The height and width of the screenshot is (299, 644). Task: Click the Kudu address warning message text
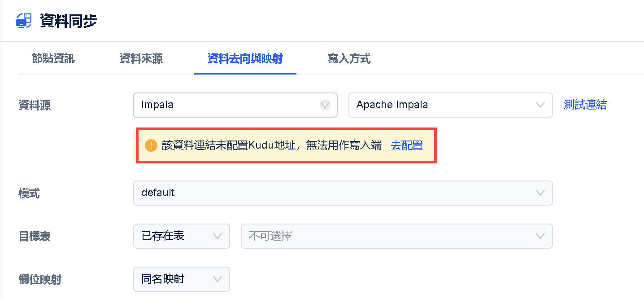click(x=272, y=145)
